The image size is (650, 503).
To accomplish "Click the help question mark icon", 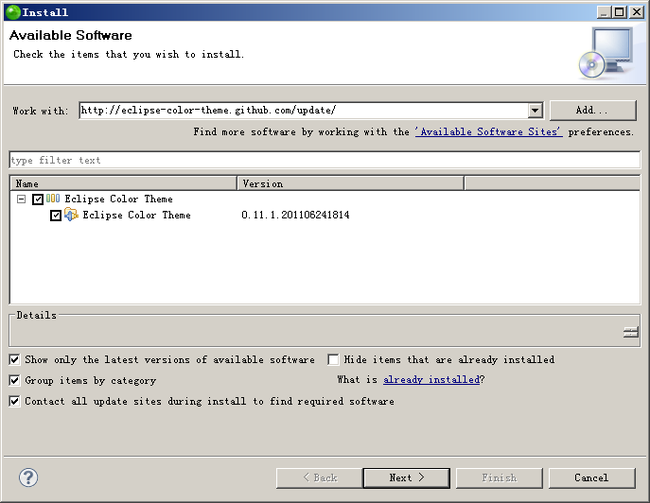I will coord(28,478).
